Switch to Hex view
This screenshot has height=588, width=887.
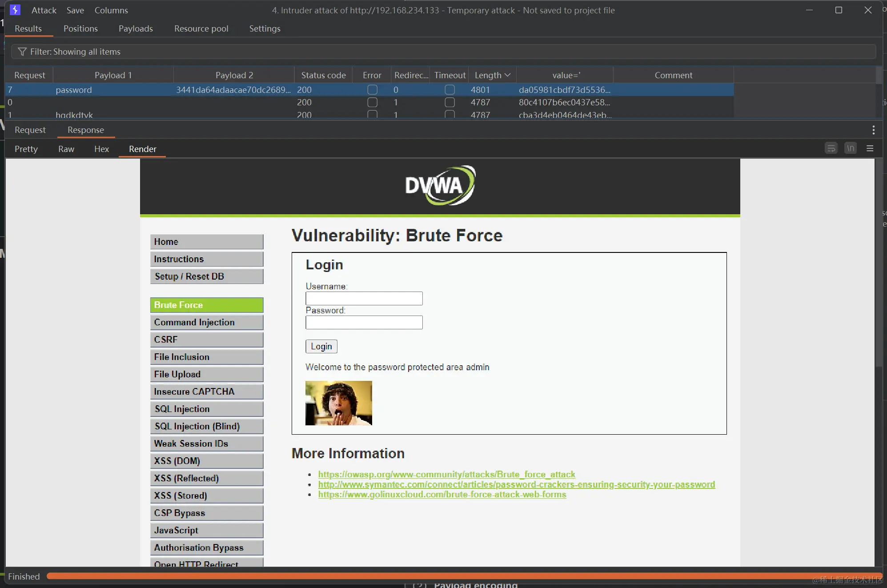pyautogui.click(x=101, y=149)
